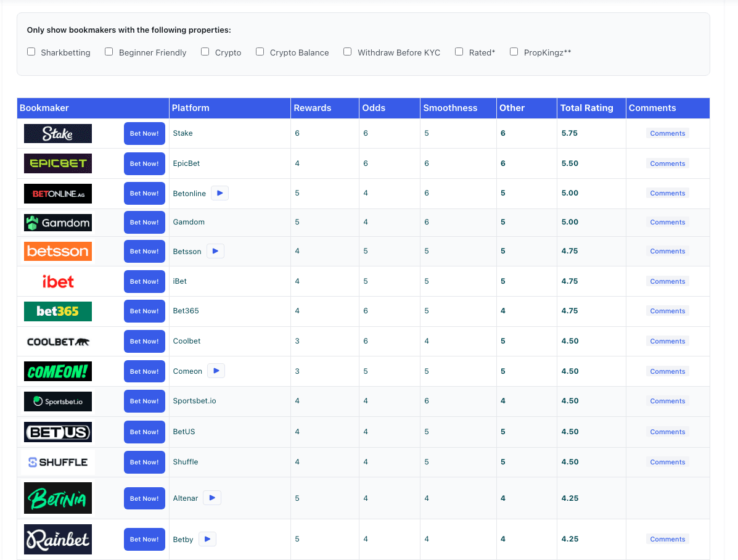Click Bet Now! for Betonline
Image resolution: width=738 pixels, height=560 pixels.
tap(144, 193)
